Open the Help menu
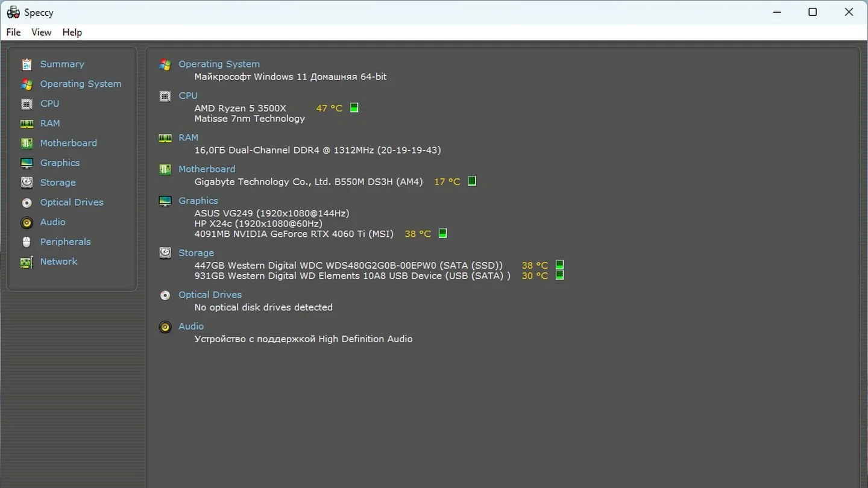Viewport: 868px width, 488px height. pyautogui.click(x=72, y=33)
